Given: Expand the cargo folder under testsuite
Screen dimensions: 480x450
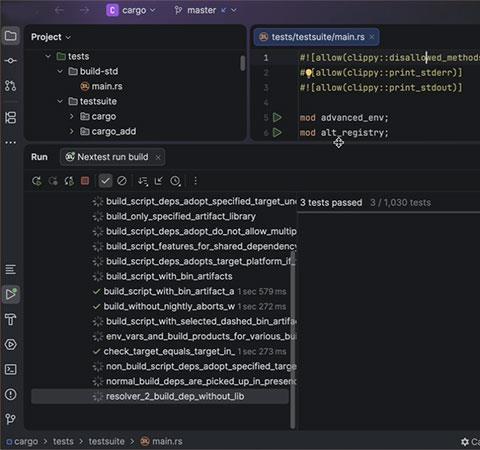Looking at the screenshot, I should pyautogui.click(x=72, y=116).
